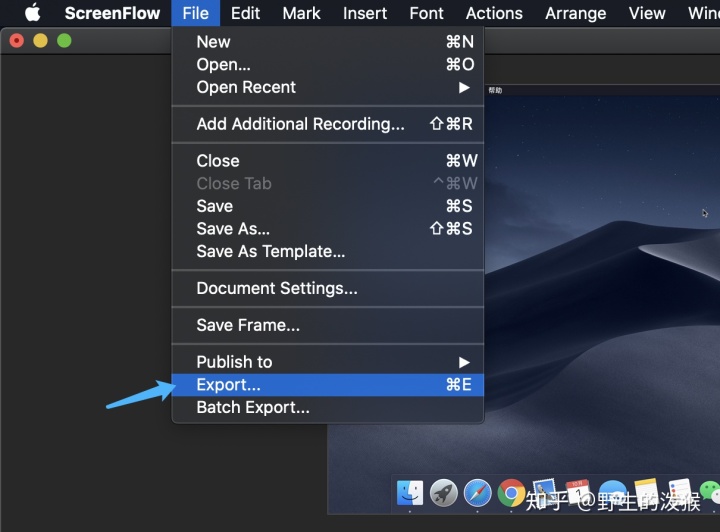This screenshot has height=532, width=720.
Task: Click Safari compass icon in dock
Action: pos(478,493)
